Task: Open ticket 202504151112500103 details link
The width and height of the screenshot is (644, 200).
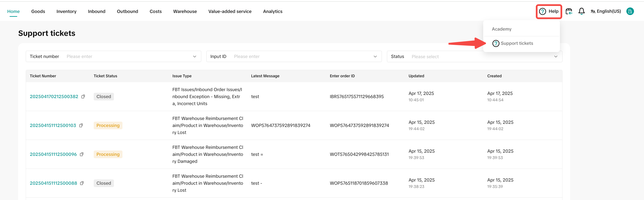Action: coord(53,125)
